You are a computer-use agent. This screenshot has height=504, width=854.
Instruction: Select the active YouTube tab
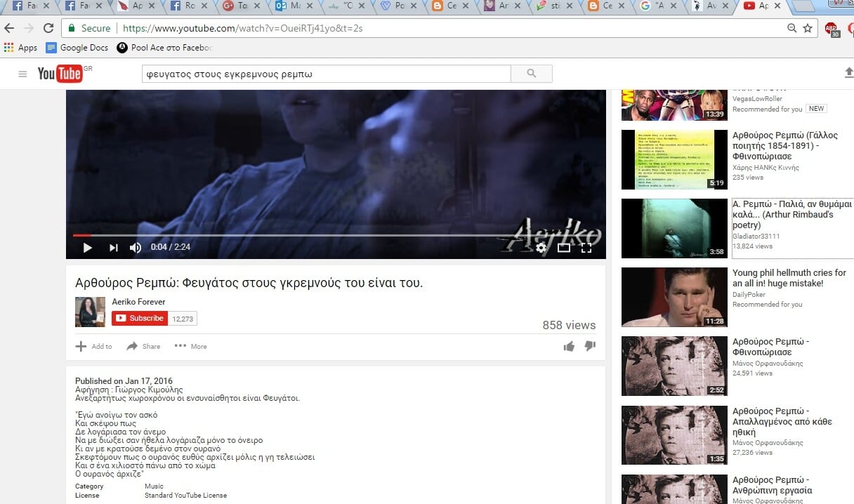tap(762, 6)
